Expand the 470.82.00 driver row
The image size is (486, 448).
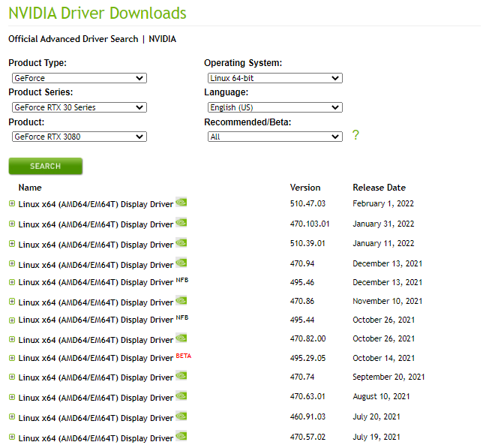12,339
